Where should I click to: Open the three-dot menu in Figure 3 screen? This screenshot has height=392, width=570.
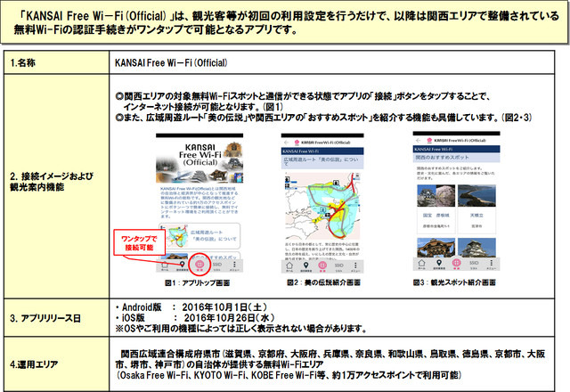coord(492,264)
